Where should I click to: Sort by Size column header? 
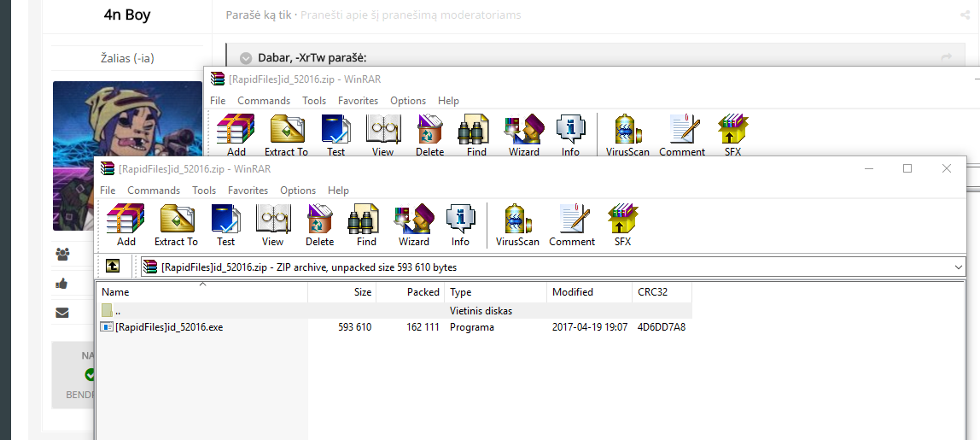point(341,291)
